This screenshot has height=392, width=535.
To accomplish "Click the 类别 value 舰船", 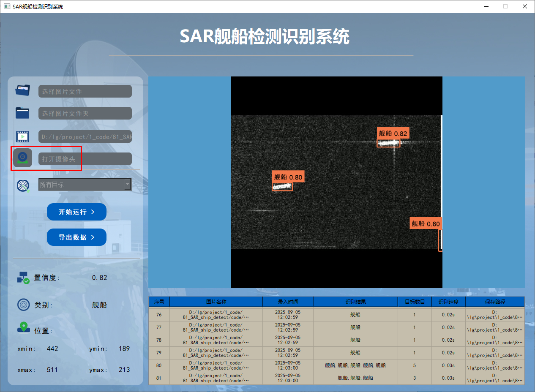I will coord(99,305).
